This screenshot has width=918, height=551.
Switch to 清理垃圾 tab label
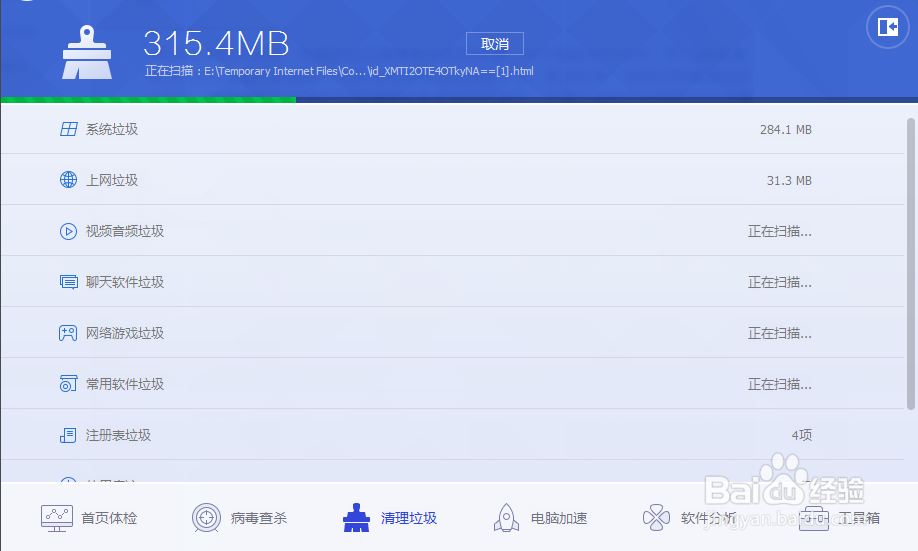click(409, 518)
